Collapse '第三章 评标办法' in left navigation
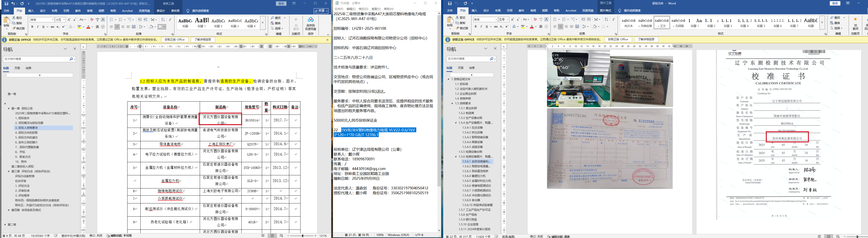 9,171
